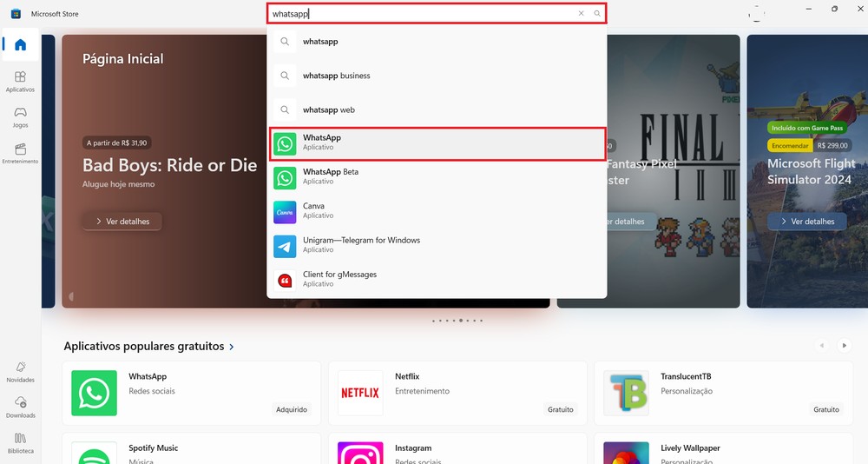The width and height of the screenshot is (868, 464).
Task: Select the 'whatsapp' search suggestion
Action: (x=437, y=42)
